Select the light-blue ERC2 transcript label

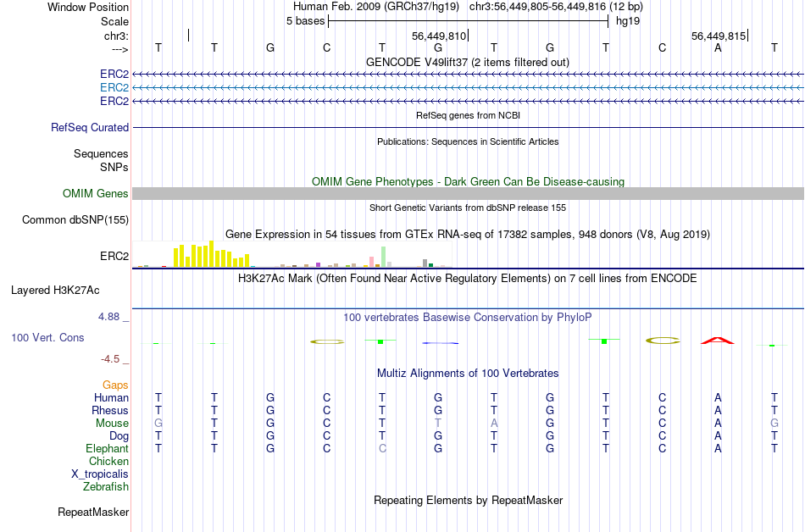click(x=114, y=88)
